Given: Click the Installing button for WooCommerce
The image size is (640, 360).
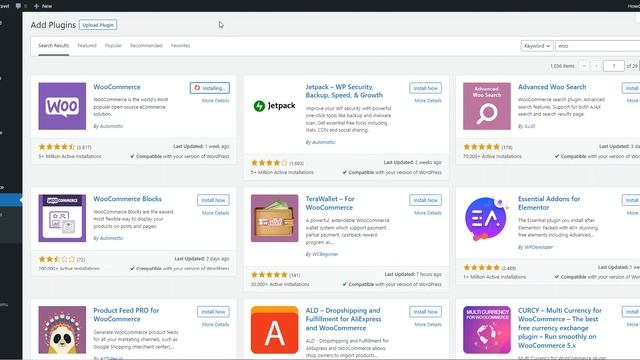Looking at the screenshot, I should (x=209, y=88).
